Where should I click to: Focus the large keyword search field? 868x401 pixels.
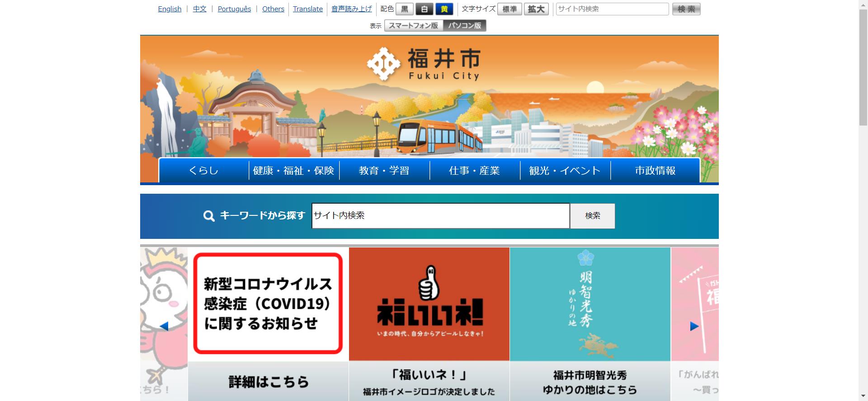[440, 216]
